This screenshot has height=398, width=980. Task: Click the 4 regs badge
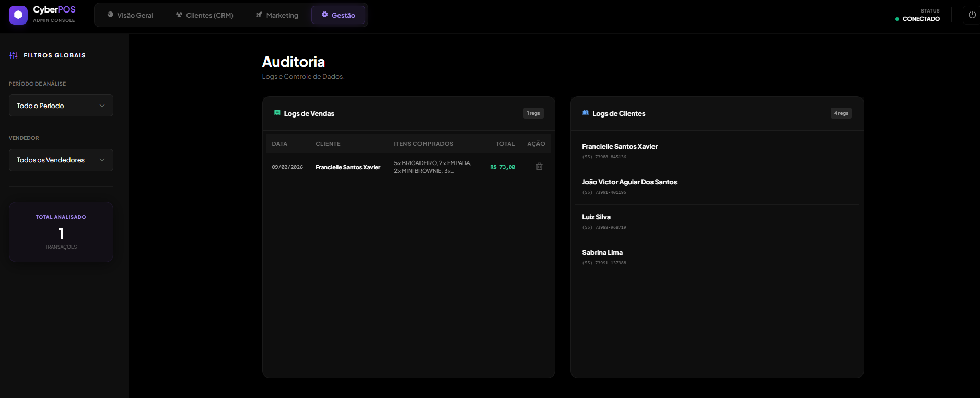pyautogui.click(x=841, y=113)
